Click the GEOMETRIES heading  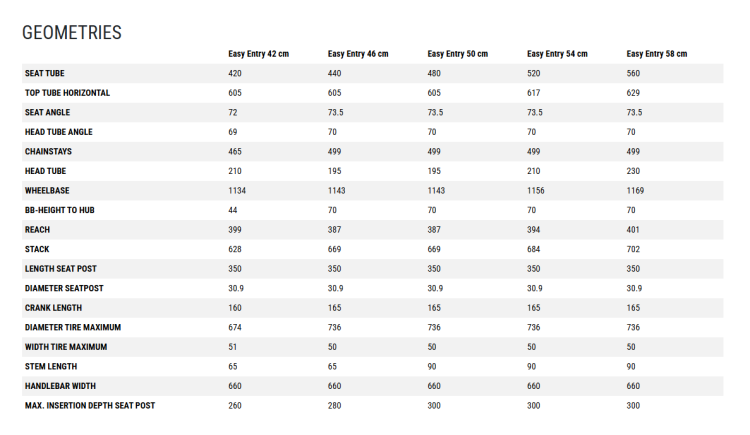(72, 33)
